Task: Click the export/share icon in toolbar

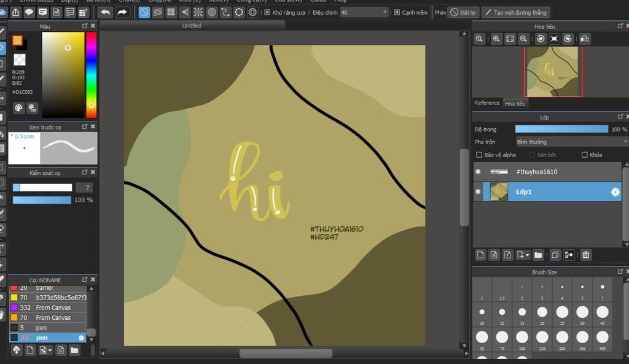Action: [15, 12]
